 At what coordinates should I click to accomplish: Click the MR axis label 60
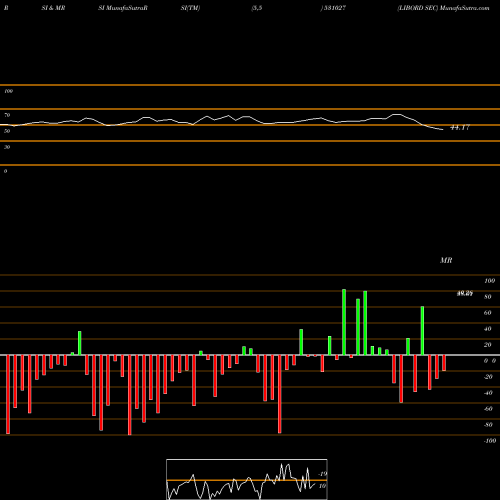488,313
